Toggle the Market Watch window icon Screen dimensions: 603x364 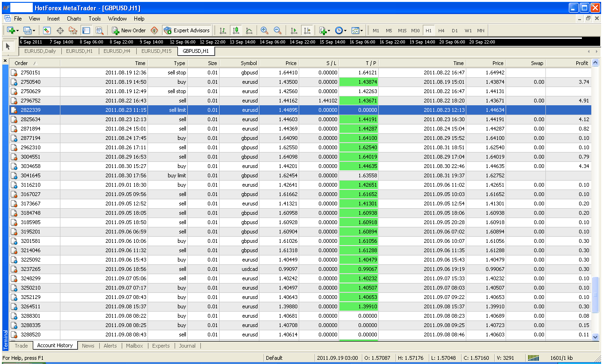coord(47,30)
